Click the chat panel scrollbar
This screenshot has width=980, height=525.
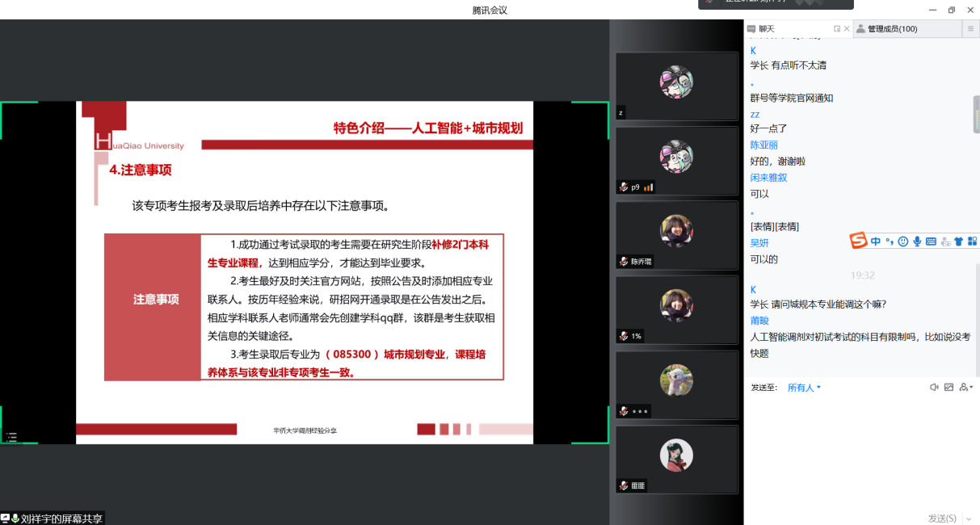(976, 115)
